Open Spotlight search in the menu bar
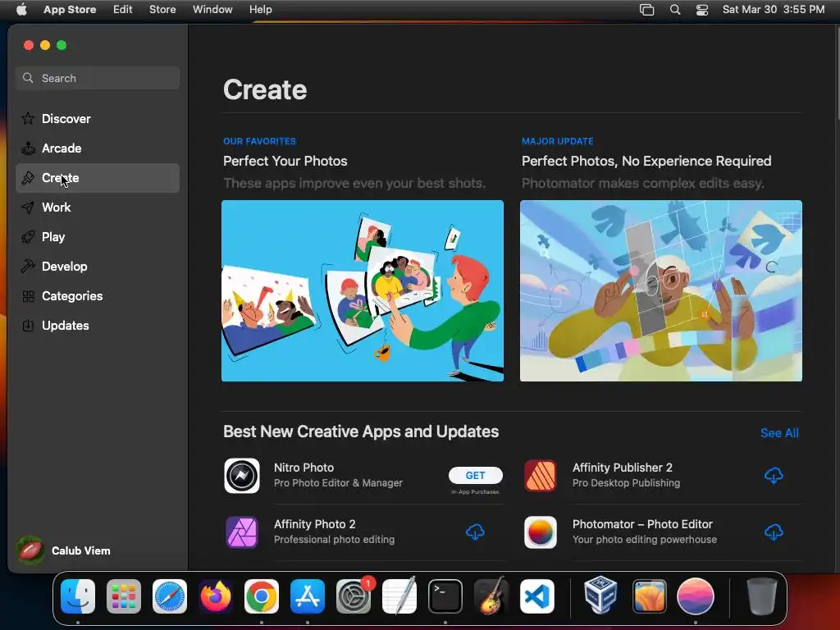The image size is (840, 630). point(675,10)
